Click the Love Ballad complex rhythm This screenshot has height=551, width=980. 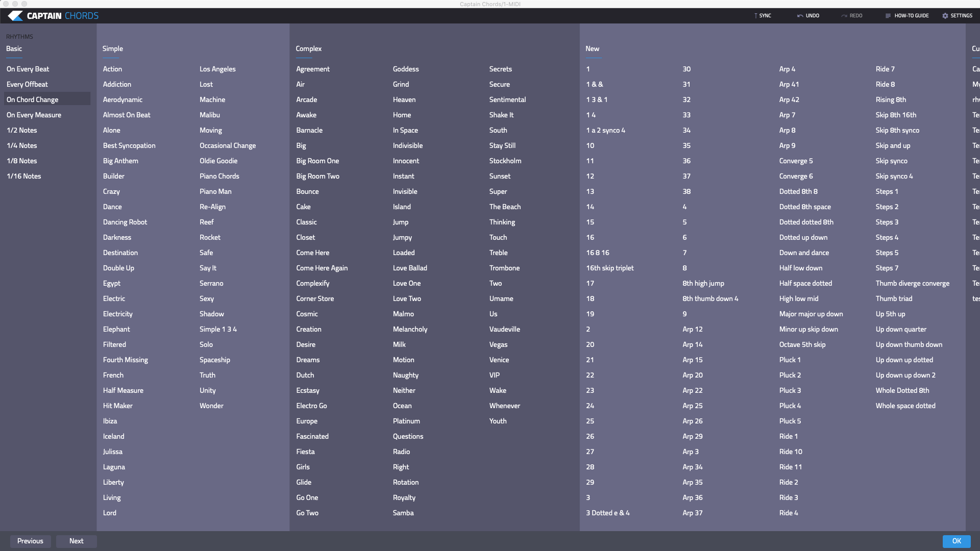click(409, 267)
